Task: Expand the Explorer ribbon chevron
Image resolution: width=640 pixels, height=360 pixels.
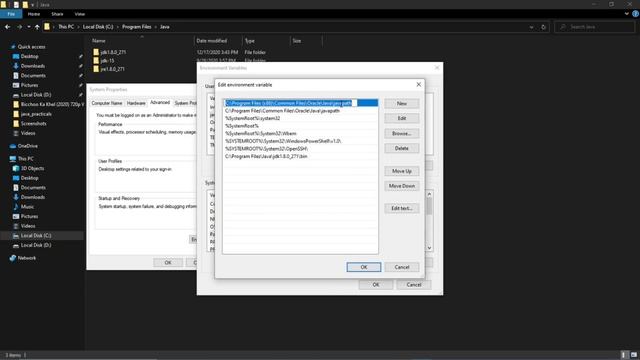Action: [627, 14]
